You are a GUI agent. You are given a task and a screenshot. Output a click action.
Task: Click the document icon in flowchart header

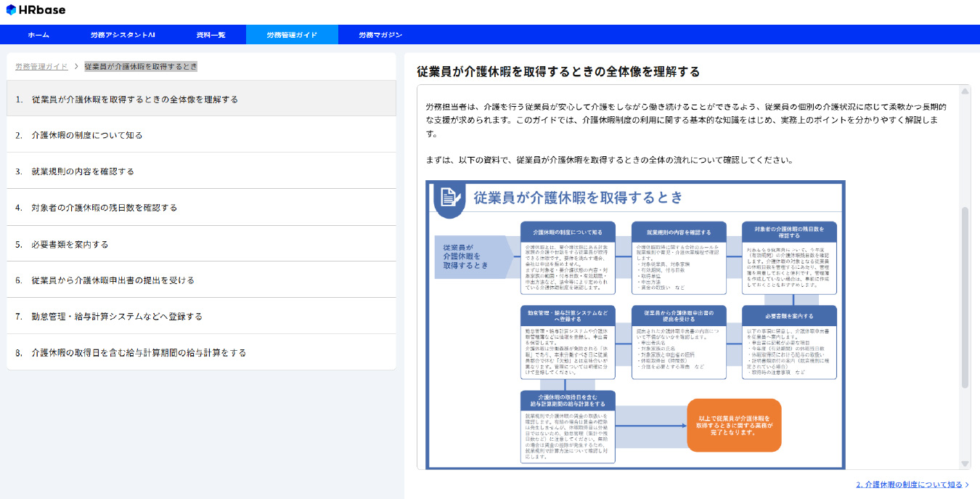449,197
